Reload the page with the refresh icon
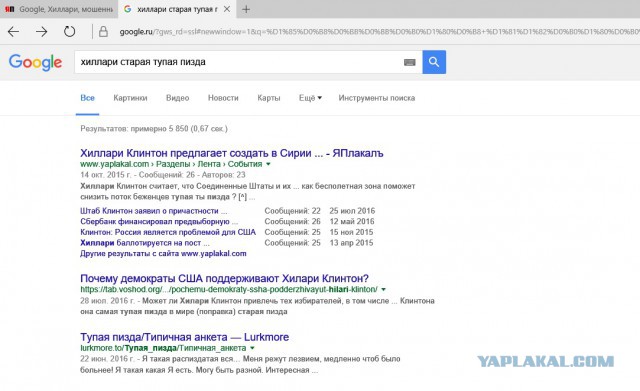The width and height of the screenshot is (640, 391). pos(69,31)
